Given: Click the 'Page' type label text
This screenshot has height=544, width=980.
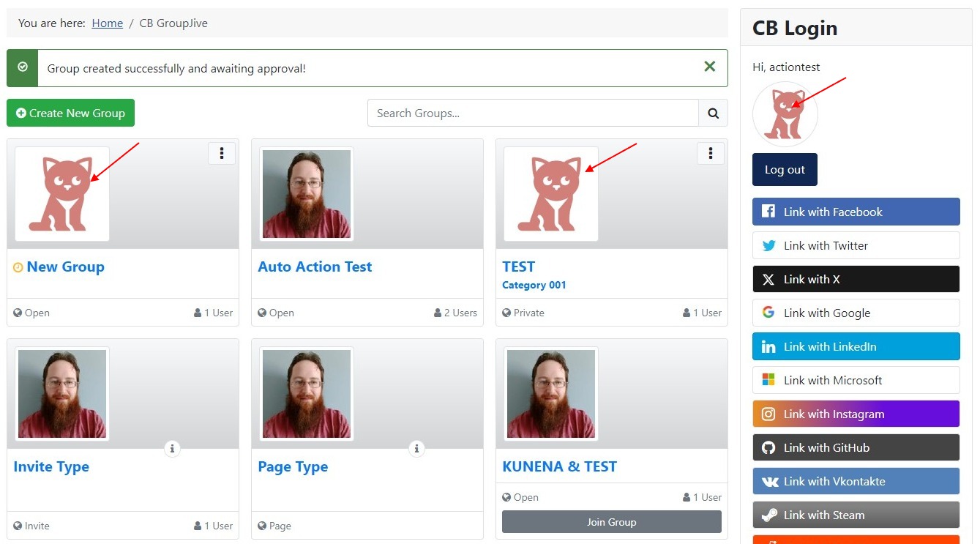Looking at the screenshot, I should tap(280, 526).
